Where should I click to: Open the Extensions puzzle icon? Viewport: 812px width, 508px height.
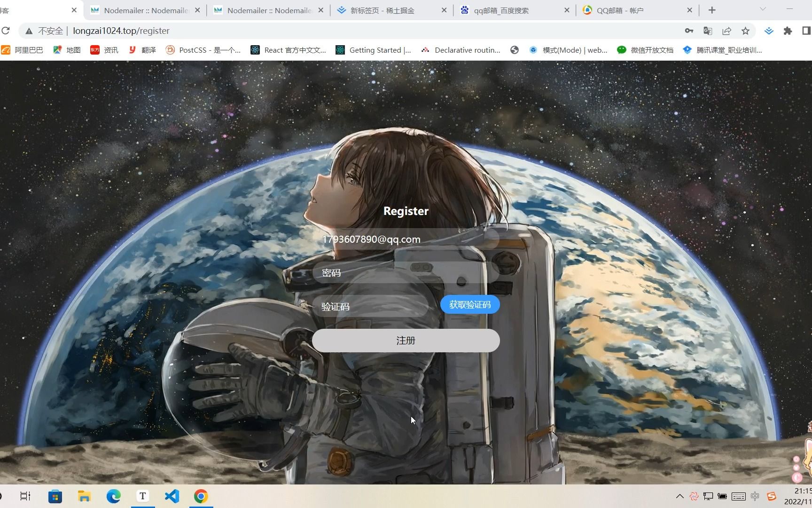click(x=788, y=31)
